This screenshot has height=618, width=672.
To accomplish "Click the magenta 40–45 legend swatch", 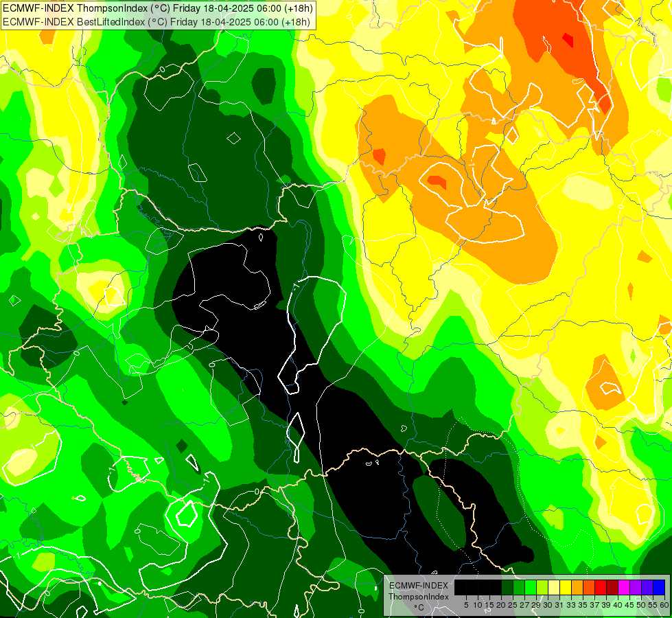I will tap(624, 587).
